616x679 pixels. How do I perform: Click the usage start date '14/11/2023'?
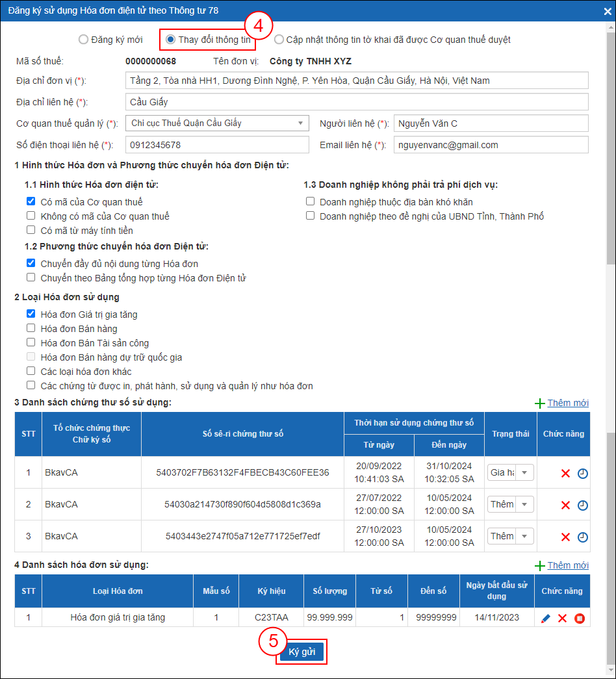[497, 617]
